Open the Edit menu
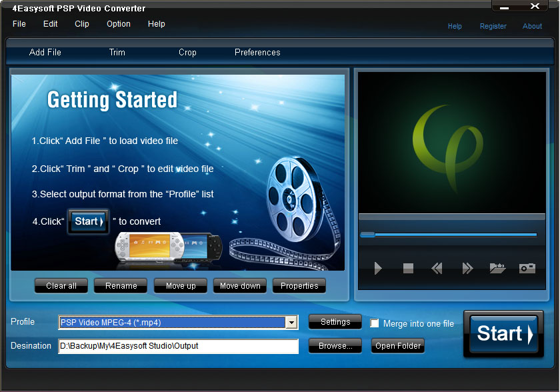Screen dimensions: 560x392 point(51,24)
